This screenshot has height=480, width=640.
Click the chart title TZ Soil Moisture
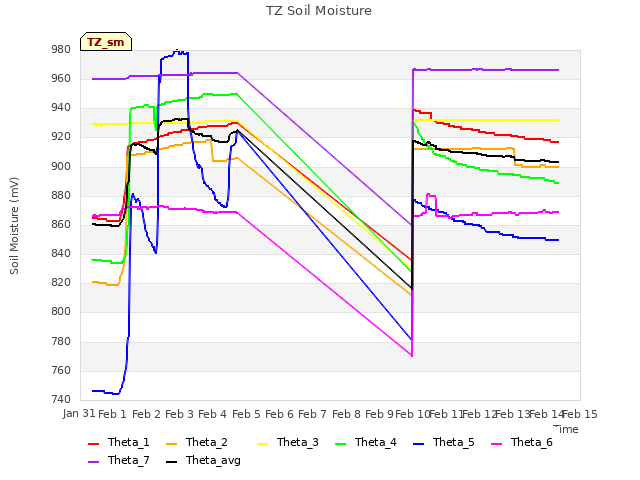coord(319,11)
